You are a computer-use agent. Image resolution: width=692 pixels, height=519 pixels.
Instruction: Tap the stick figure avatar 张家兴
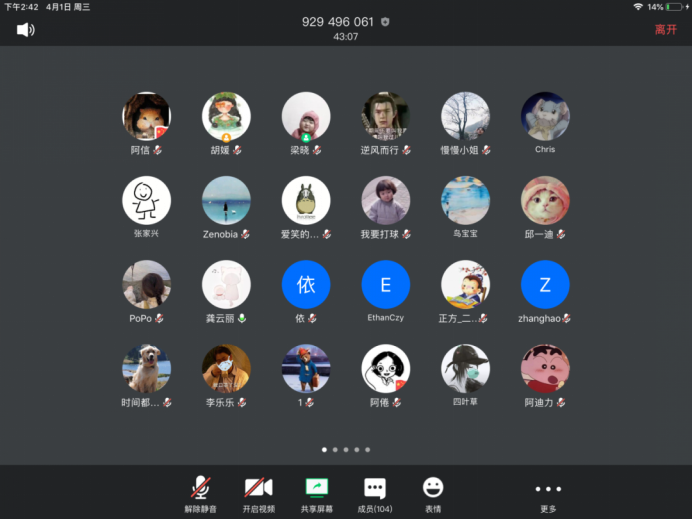coord(146,200)
